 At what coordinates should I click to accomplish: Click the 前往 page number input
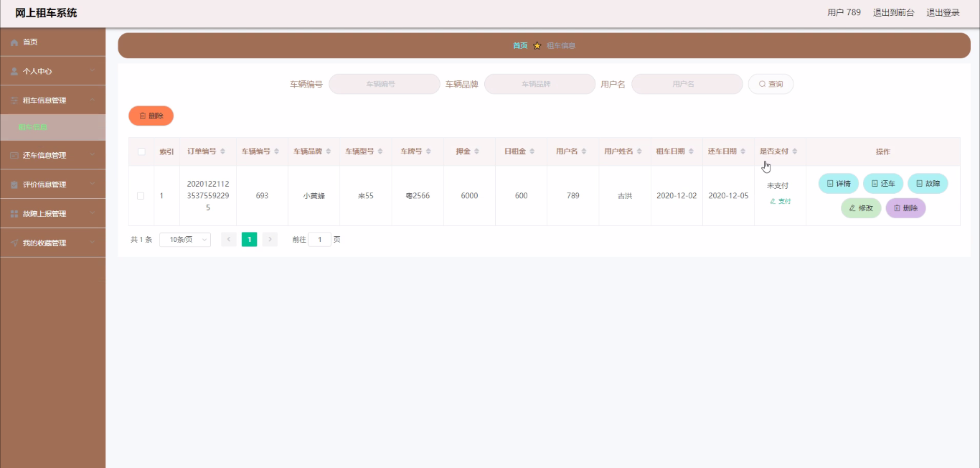click(319, 240)
